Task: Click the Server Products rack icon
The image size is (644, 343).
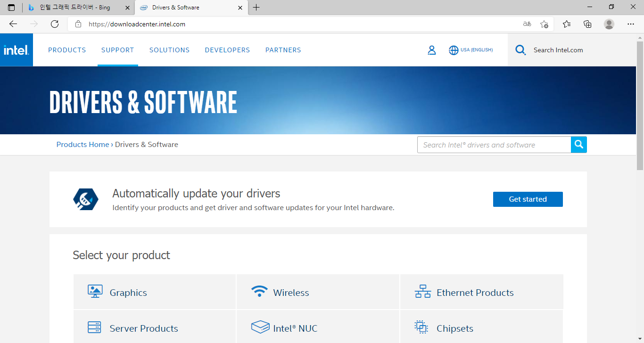Action: pyautogui.click(x=95, y=327)
